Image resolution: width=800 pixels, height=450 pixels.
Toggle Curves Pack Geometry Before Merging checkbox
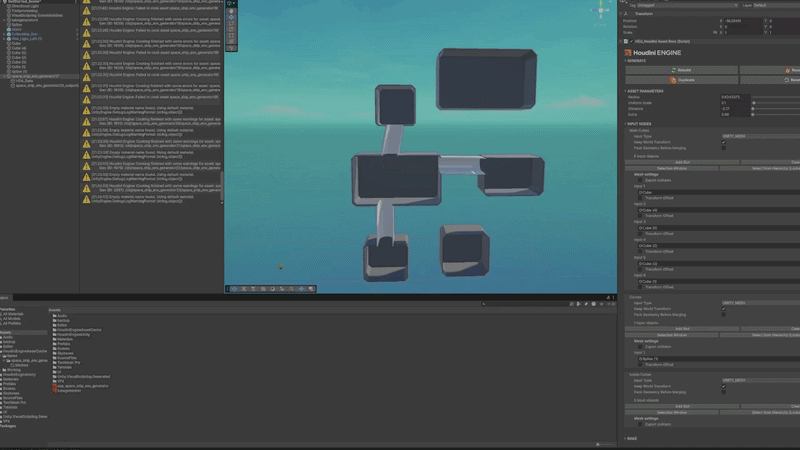[x=723, y=315]
